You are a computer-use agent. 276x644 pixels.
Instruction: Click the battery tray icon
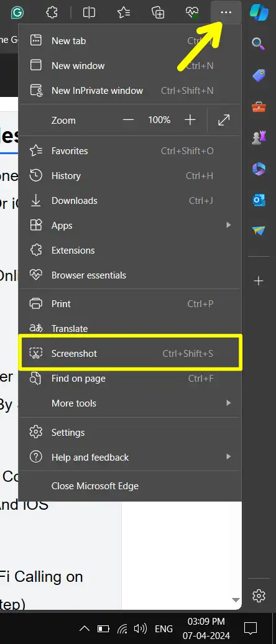coord(103,628)
